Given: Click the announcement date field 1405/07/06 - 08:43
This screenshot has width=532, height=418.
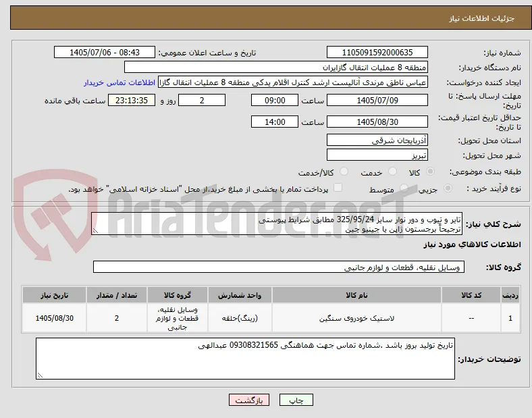Looking at the screenshot, I should (x=105, y=52).
